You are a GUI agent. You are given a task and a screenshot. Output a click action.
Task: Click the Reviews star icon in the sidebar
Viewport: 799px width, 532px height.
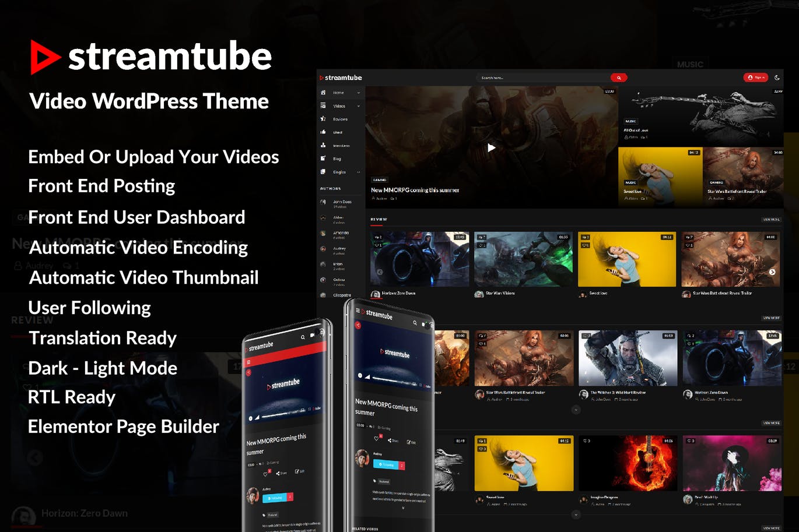tap(323, 119)
